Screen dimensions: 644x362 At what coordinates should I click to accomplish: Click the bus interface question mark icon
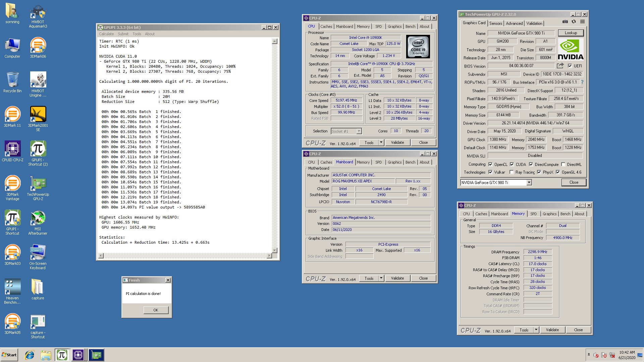point(582,82)
